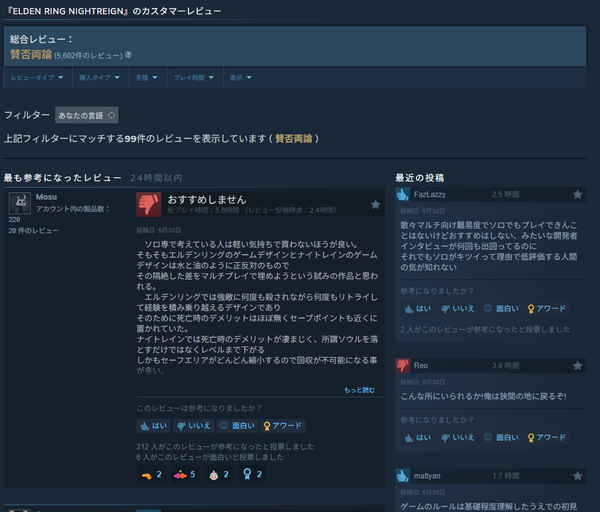Vote いいえ on Reo's review
600x512 pixels.
pos(458,437)
